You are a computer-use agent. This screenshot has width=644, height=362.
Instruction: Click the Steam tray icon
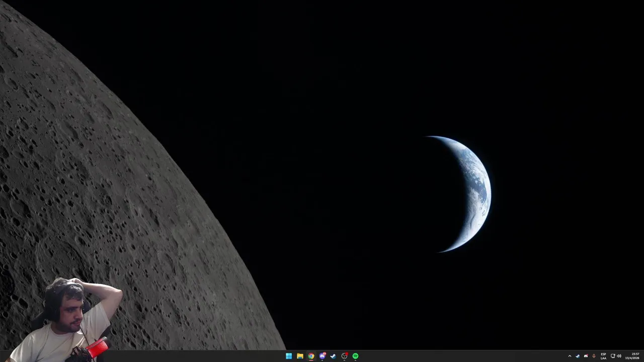tap(578, 356)
